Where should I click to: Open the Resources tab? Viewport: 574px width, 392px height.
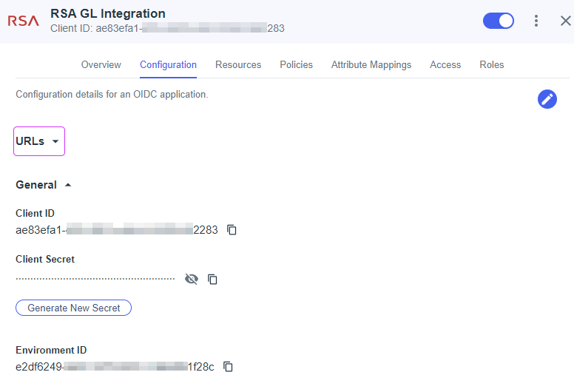coord(238,65)
